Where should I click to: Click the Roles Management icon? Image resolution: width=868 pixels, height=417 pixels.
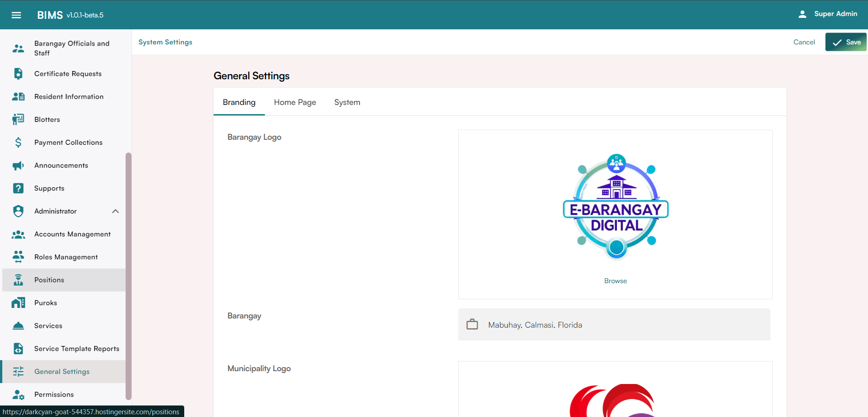18,257
